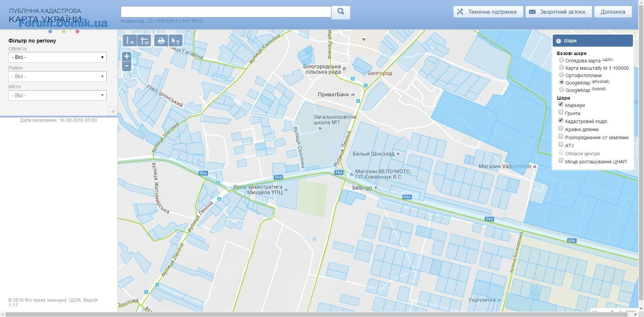Screen dimensions: 644x317
Task: Select Оглядова карта base layer
Action: click(561, 60)
